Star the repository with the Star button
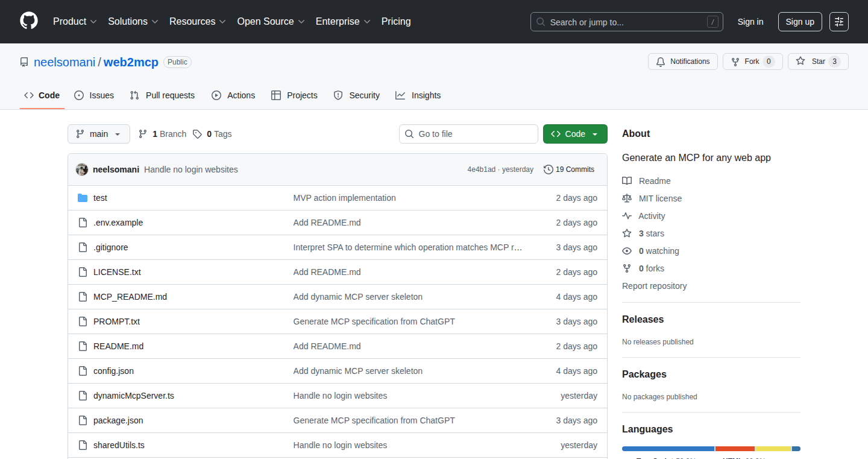 (x=818, y=62)
